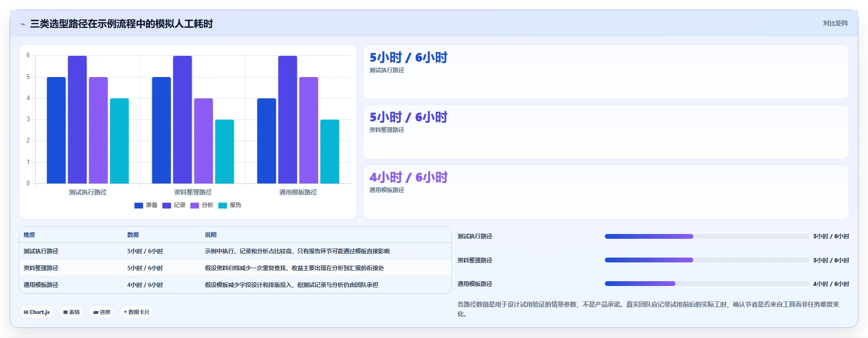Click the 表格 tag chip
This screenshot has height=338, width=868.
coord(71,312)
